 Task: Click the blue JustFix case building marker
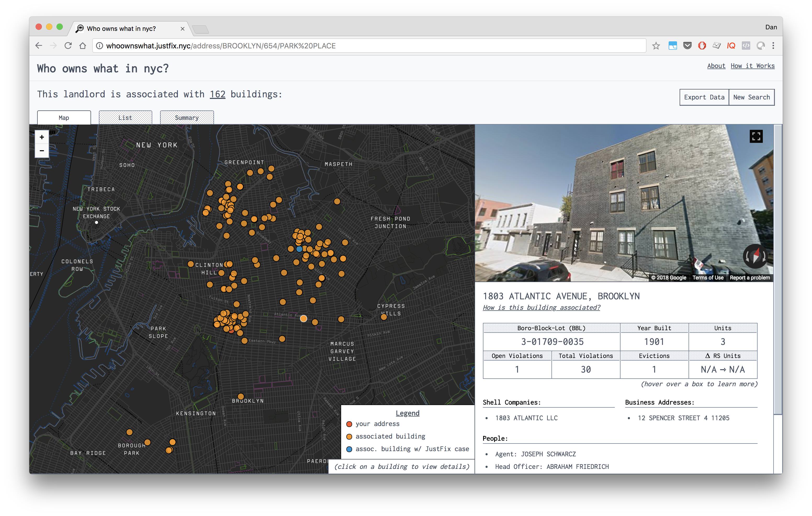click(x=299, y=249)
